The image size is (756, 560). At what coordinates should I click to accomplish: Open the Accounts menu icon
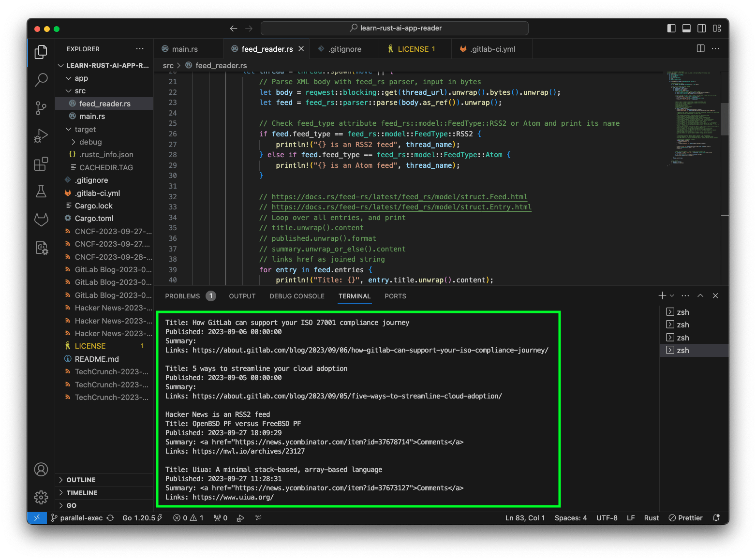pyautogui.click(x=41, y=469)
